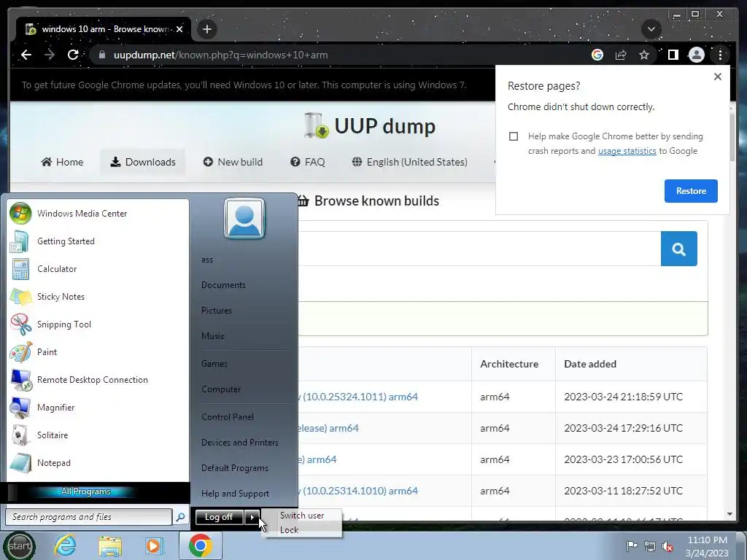Open Chrome three-dot menu
747x560 pixels.
[x=720, y=55]
